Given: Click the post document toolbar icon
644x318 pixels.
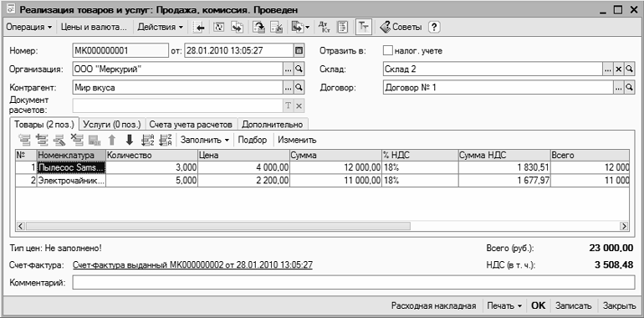Looking at the screenshot, I should pyautogui.click(x=259, y=28).
